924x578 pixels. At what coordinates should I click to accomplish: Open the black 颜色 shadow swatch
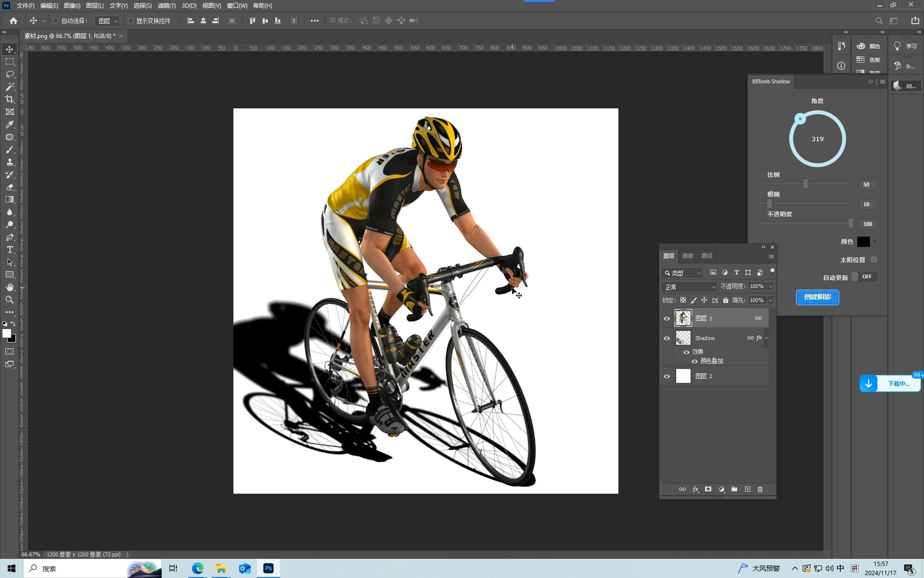pos(863,242)
